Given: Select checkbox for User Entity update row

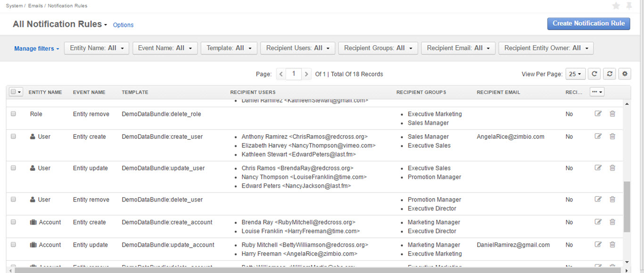Looking at the screenshot, I should click(x=13, y=168).
